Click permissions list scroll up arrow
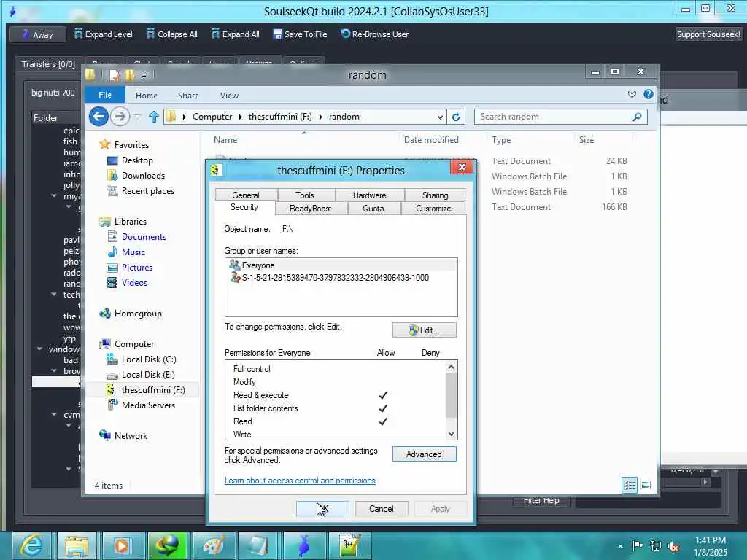Image resolution: width=747 pixels, height=560 pixels. (451, 367)
